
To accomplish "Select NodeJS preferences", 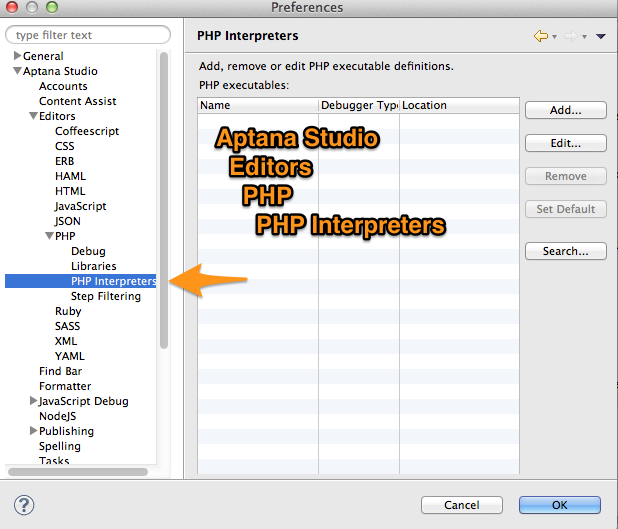I will coord(58,416).
